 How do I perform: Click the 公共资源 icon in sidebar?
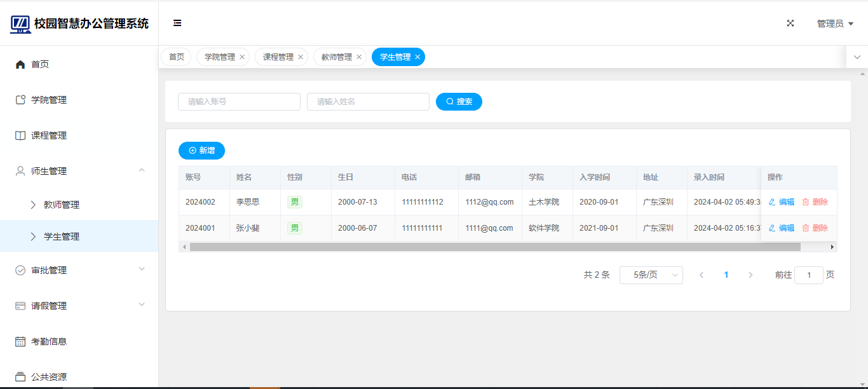click(x=20, y=376)
